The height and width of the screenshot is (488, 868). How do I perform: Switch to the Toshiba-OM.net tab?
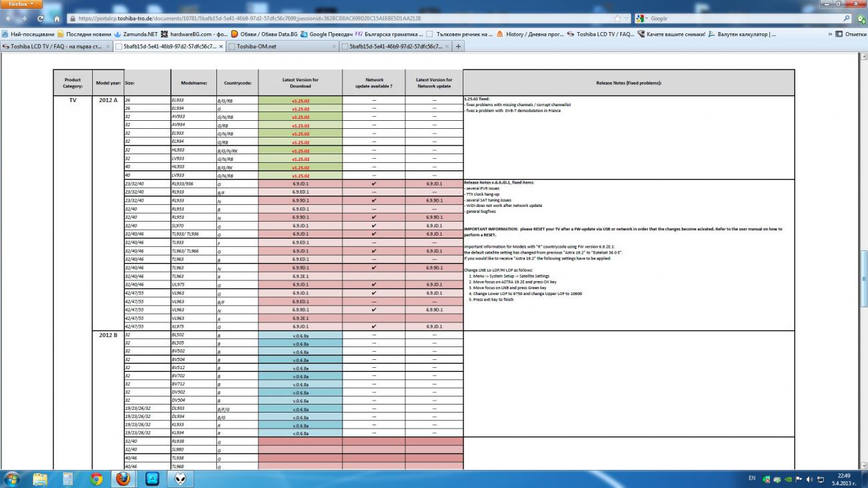coord(282,46)
